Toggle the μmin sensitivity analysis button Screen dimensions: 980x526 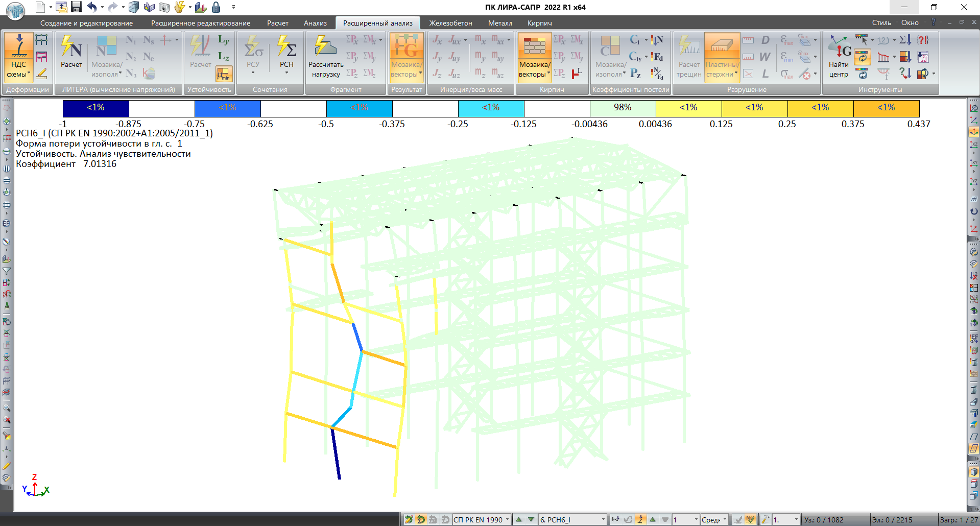(224, 74)
